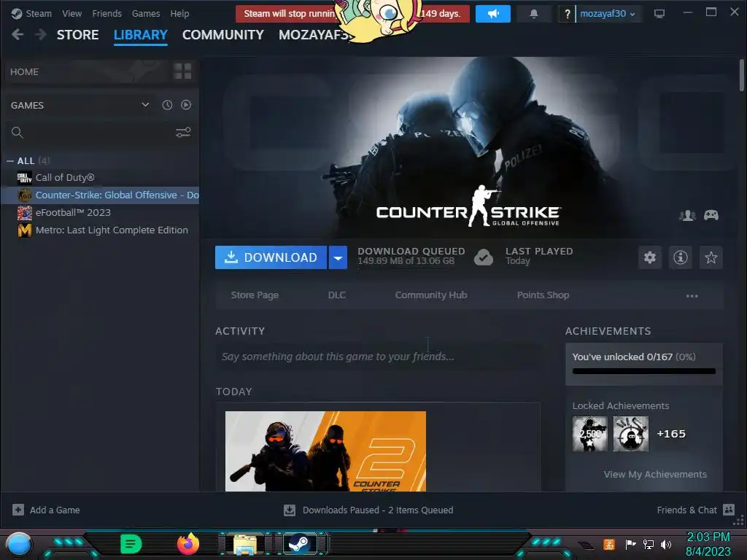Click the Add a Game plus icon
747x560 pixels.
coord(18,510)
